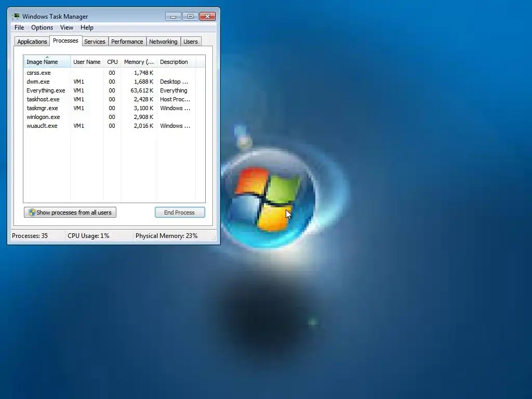
Task: Select the Processes tab
Action: click(x=65, y=41)
